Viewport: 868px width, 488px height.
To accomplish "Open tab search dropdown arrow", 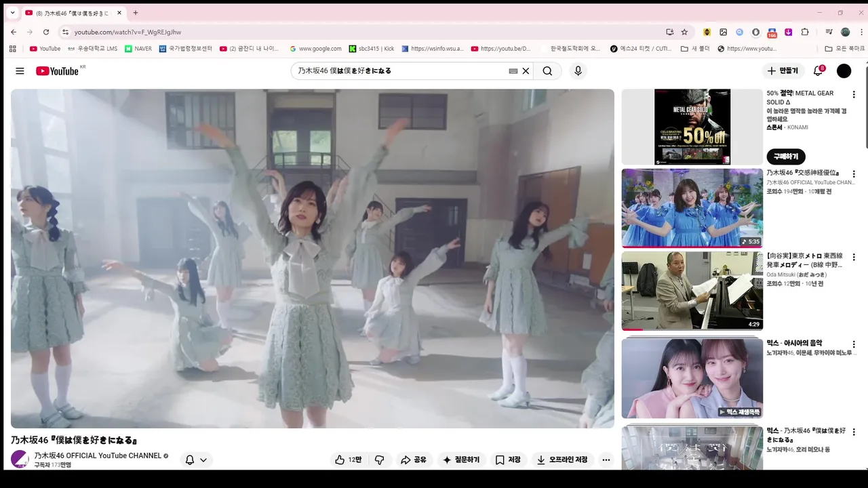I will (12, 13).
